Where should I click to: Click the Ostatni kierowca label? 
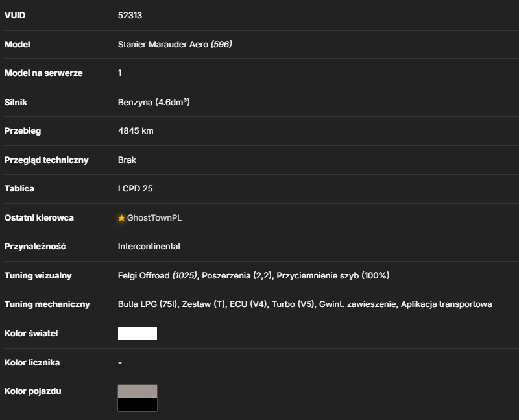click(x=39, y=218)
